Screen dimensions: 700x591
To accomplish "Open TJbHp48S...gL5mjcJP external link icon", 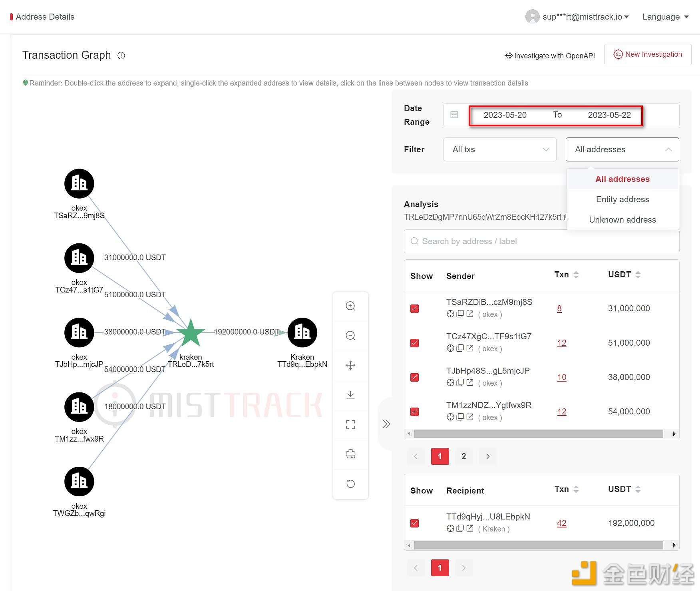I will pyautogui.click(x=470, y=383).
